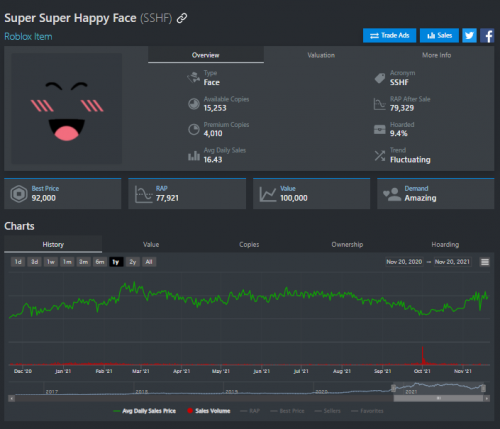
Task: Open Trade Ads page
Action: click(x=389, y=35)
